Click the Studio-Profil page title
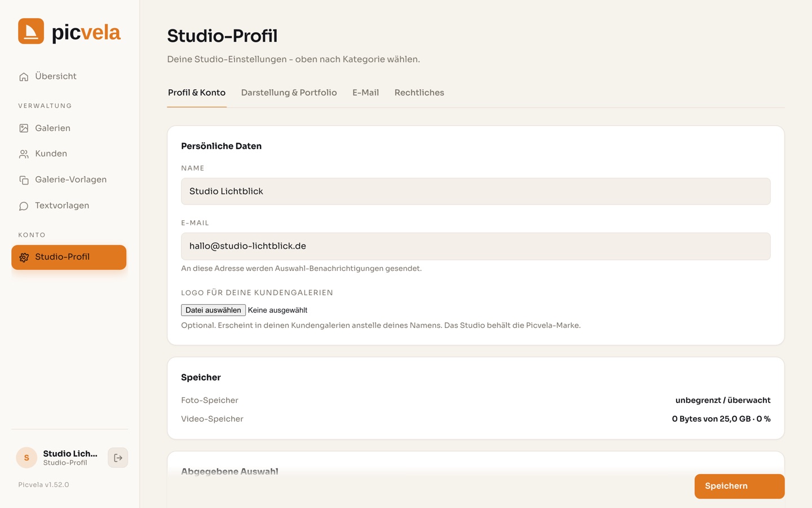 pyautogui.click(x=222, y=36)
